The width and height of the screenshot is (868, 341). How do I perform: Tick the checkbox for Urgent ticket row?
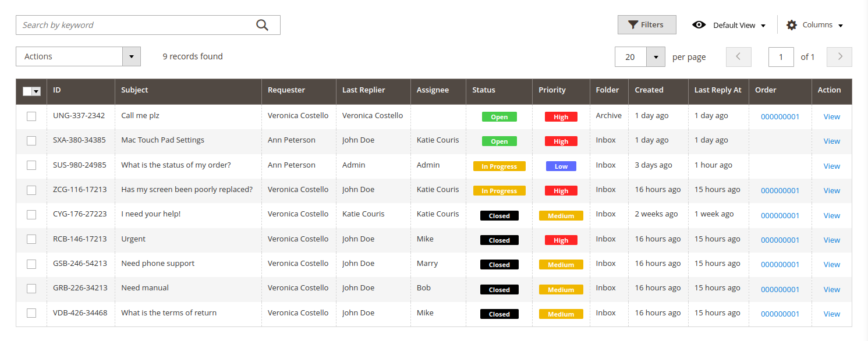click(31, 239)
